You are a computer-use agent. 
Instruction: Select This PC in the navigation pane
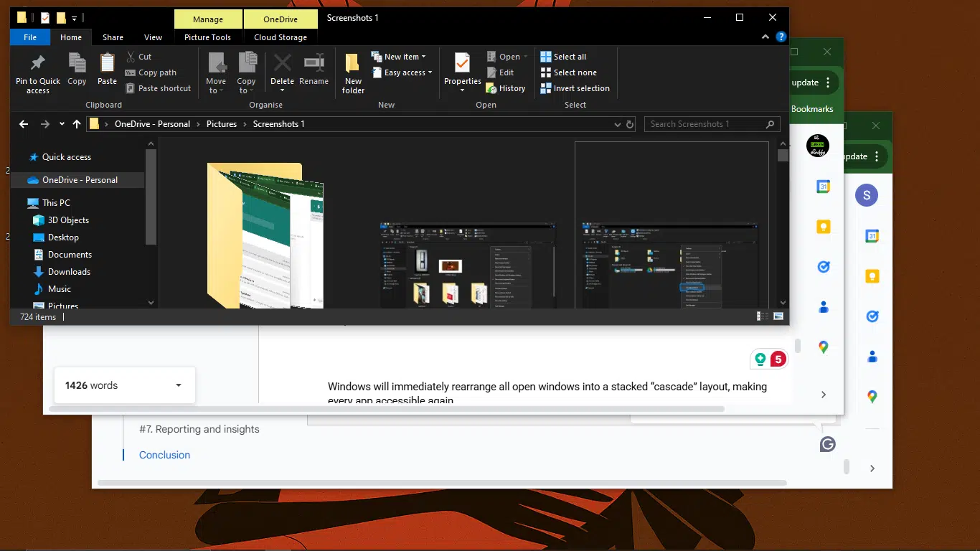[x=56, y=203]
